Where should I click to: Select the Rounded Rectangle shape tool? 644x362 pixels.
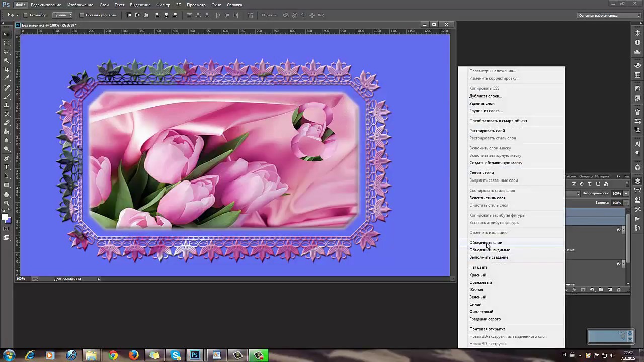pos(7,185)
